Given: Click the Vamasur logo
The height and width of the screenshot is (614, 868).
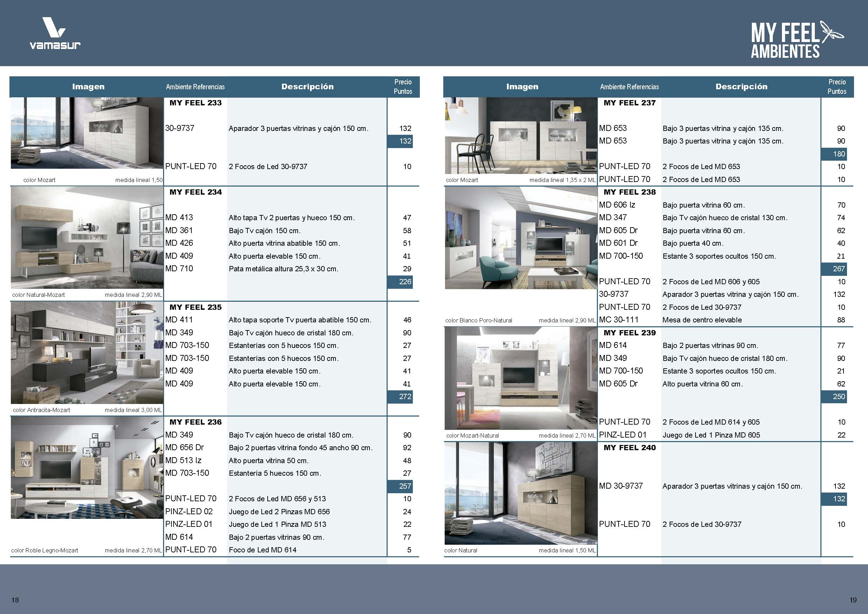Looking at the screenshot, I should [x=55, y=33].
